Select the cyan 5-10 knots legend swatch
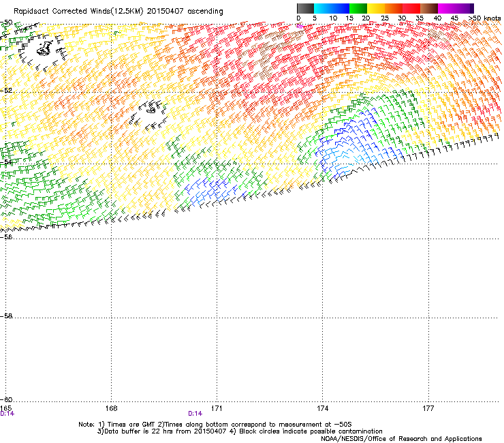This screenshot has width=504, height=443. coord(323,8)
